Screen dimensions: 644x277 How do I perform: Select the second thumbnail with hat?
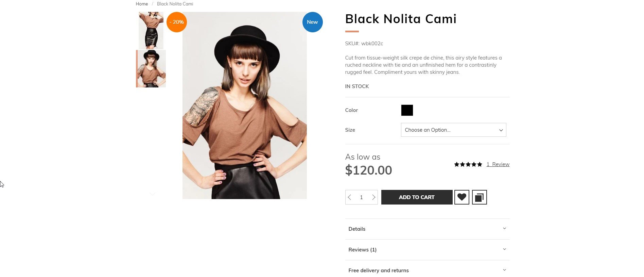pos(151,69)
